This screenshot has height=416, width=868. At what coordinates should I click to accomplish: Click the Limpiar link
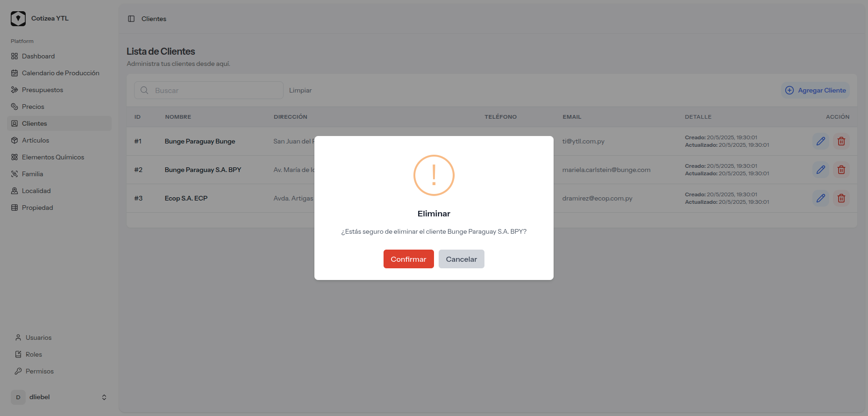pyautogui.click(x=300, y=90)
